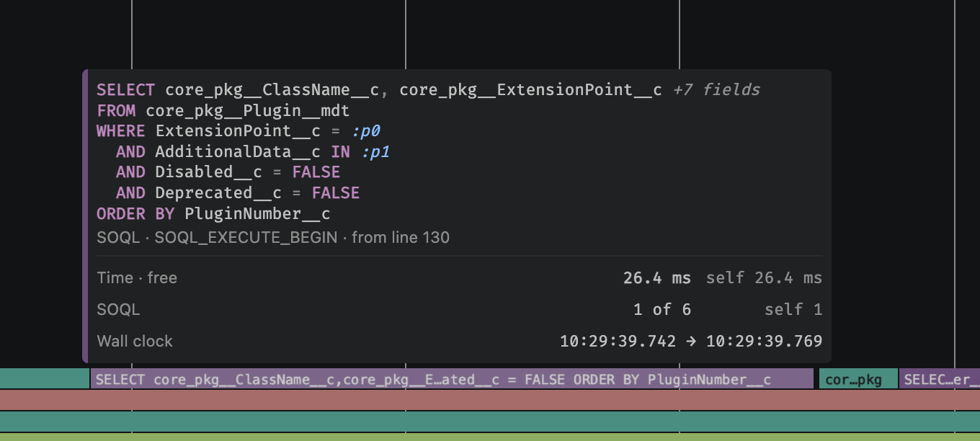Click the Wall clock label
Viewport: 980px width, 441px height.
[135, 342]
